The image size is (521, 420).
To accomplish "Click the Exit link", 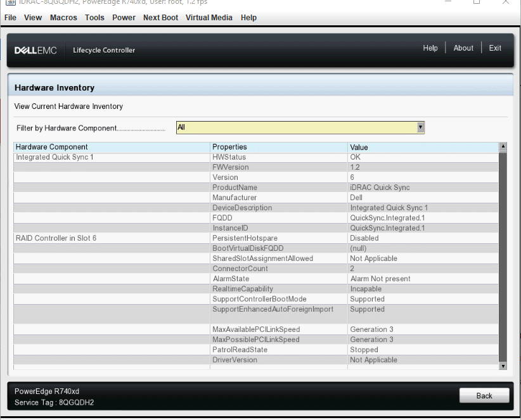I will point(495,48).
